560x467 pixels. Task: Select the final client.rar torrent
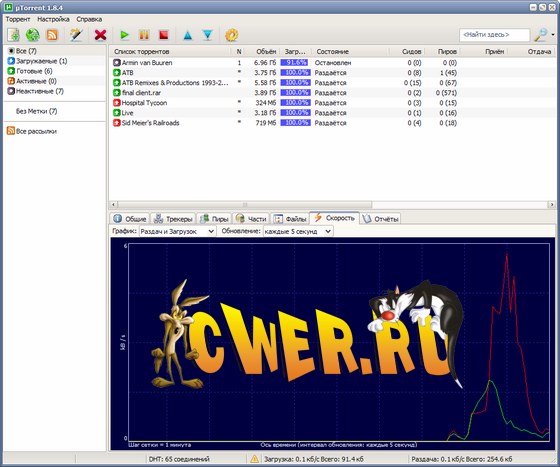click(332, 93)
